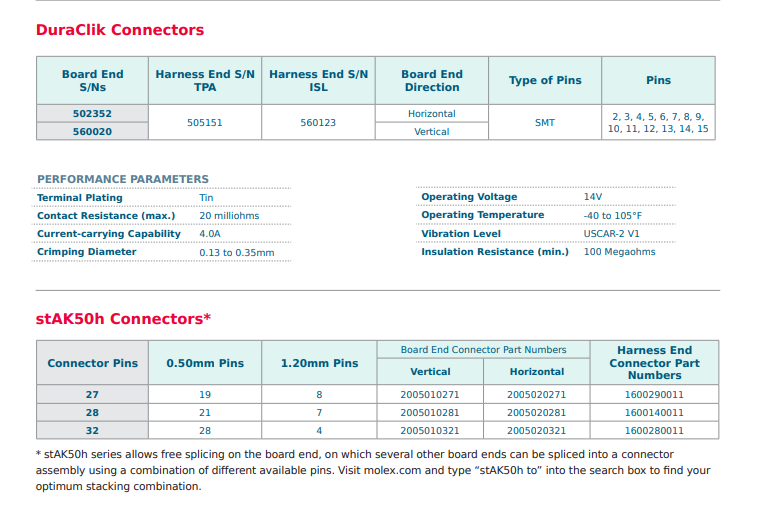The width and height of the screenshot is (760, 514).
Task: Click horizontal part number 2005020271
Action: 537,394
